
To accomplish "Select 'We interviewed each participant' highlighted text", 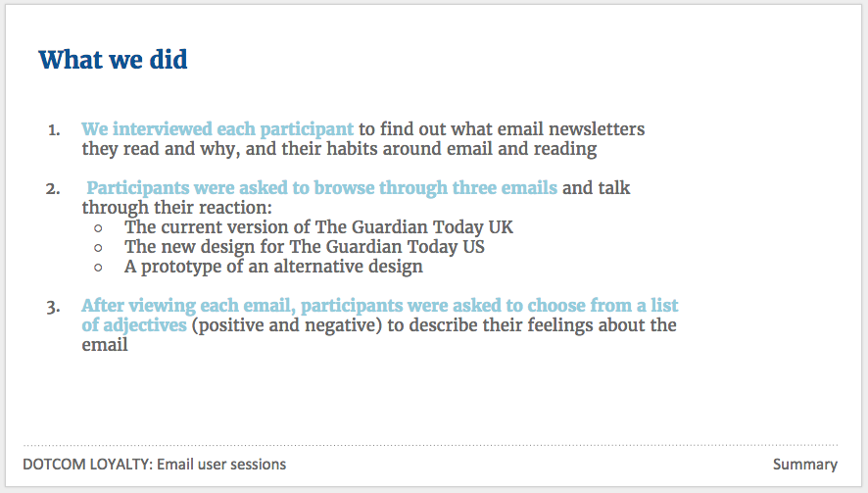I will [217, 129].
